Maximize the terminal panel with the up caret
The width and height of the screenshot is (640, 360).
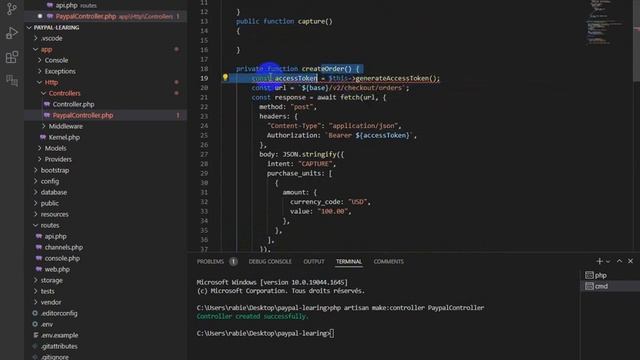click(x=619, y=261)
